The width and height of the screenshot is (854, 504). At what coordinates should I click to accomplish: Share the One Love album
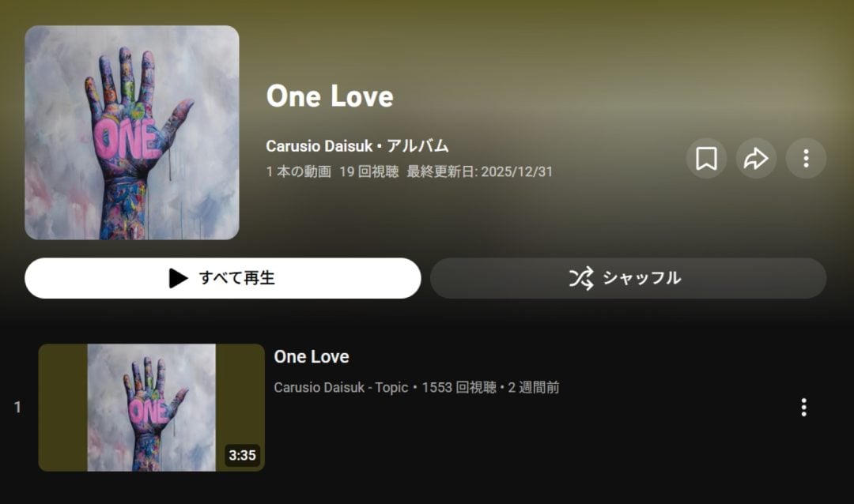756,158
